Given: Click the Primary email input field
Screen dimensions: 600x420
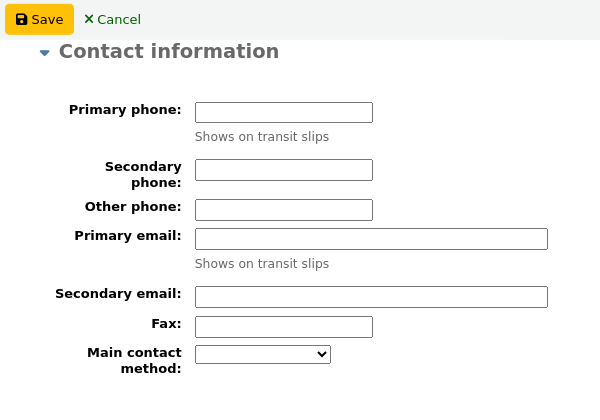Looking at the screenshot, I should pyautogui.click(x=371, y=238).
